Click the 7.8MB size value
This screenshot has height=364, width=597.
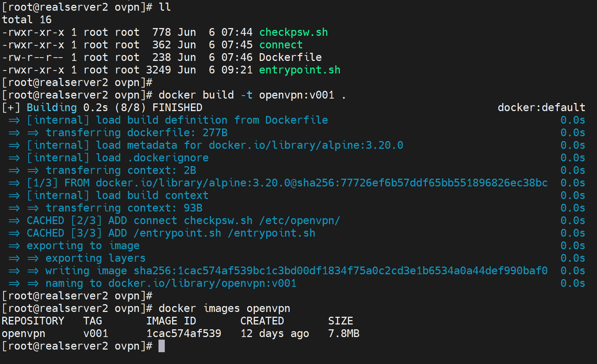click(344, 334)
